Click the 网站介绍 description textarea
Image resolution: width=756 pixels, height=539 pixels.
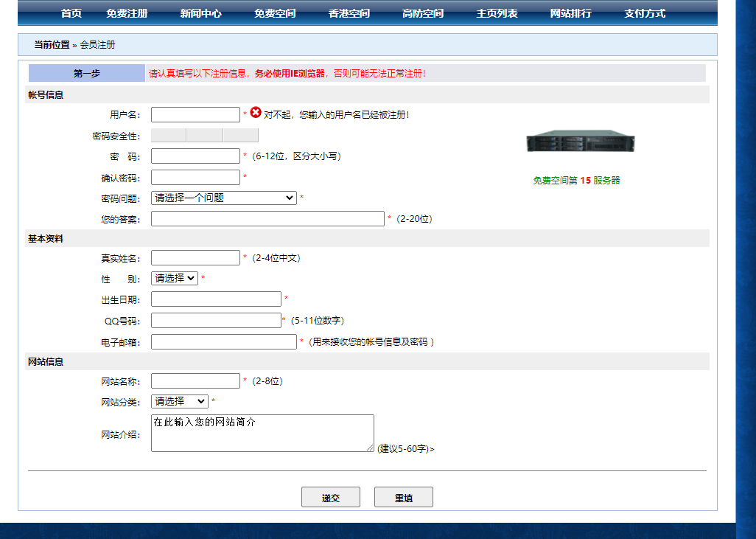(x=262, y=434)
